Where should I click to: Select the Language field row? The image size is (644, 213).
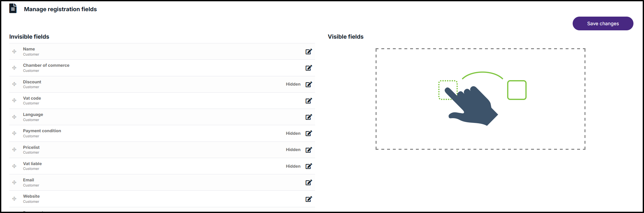pos(162,117)
